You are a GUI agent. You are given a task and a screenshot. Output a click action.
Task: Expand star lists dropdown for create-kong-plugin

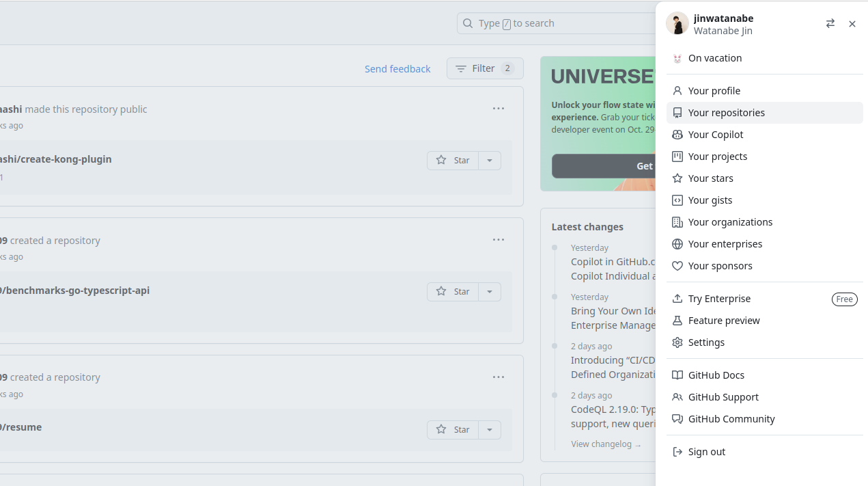pos(490,160)
